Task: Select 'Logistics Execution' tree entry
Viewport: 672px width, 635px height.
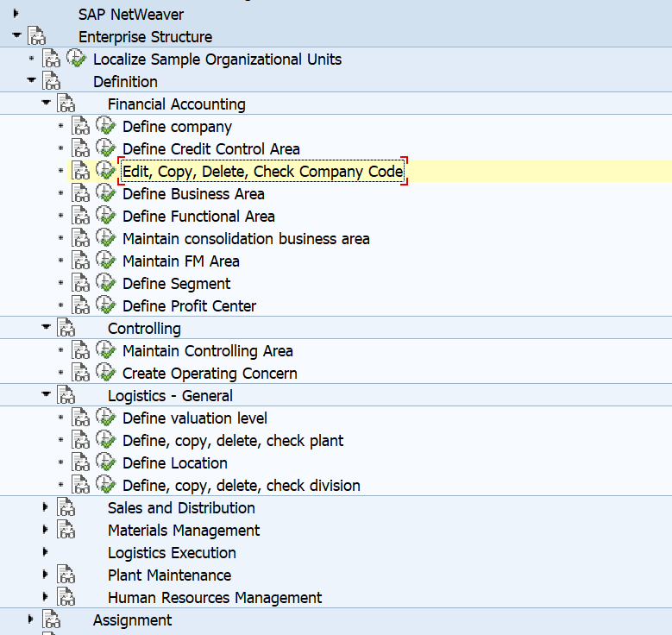Action: point(172,553)
